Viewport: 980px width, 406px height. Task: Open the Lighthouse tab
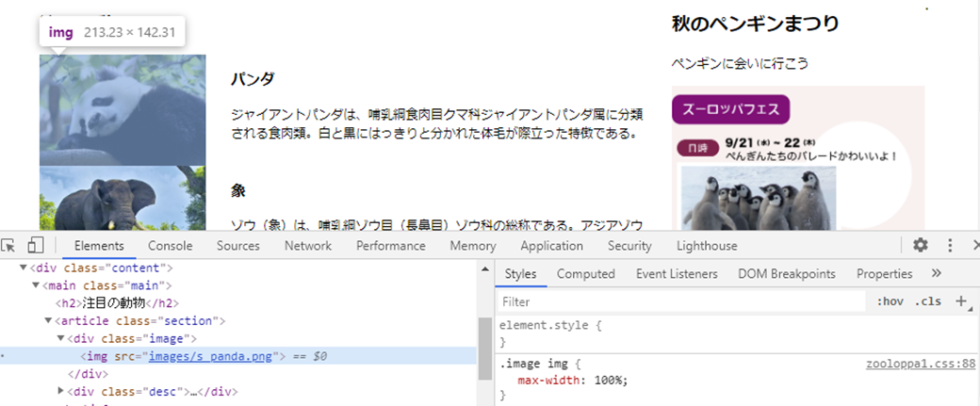pos(707,246)
